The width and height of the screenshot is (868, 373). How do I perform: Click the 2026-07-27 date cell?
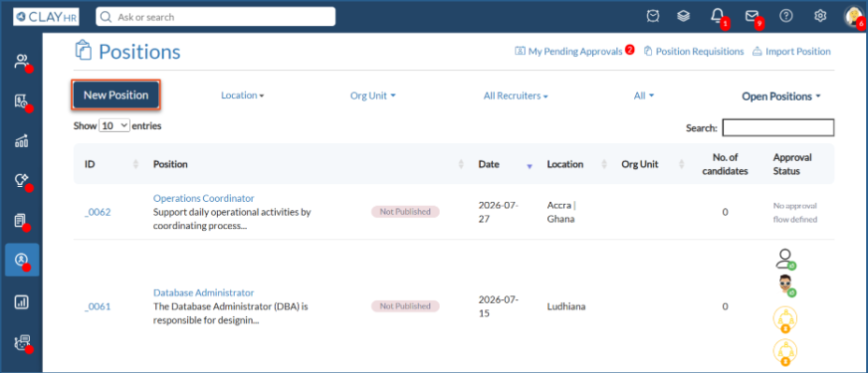(x=499, y=212)
